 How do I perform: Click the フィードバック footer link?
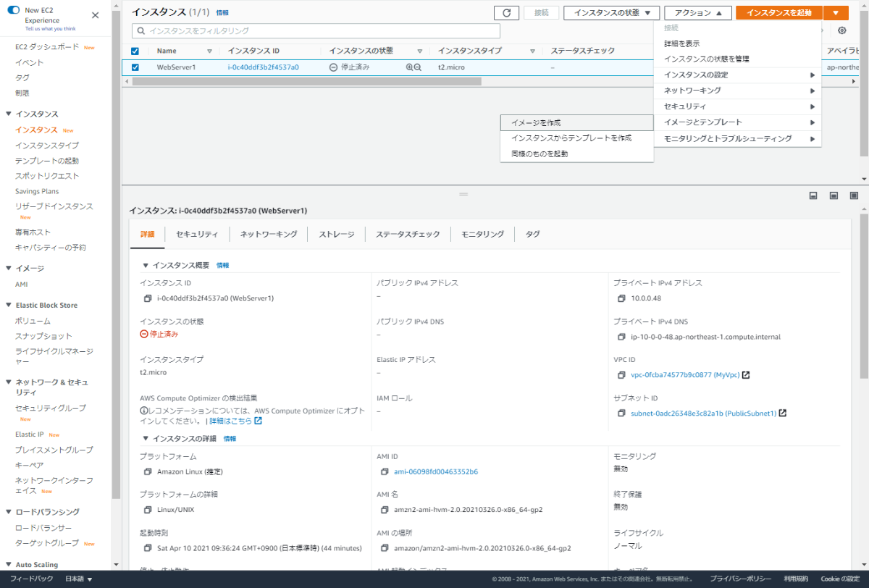click(x=32, y=579)
